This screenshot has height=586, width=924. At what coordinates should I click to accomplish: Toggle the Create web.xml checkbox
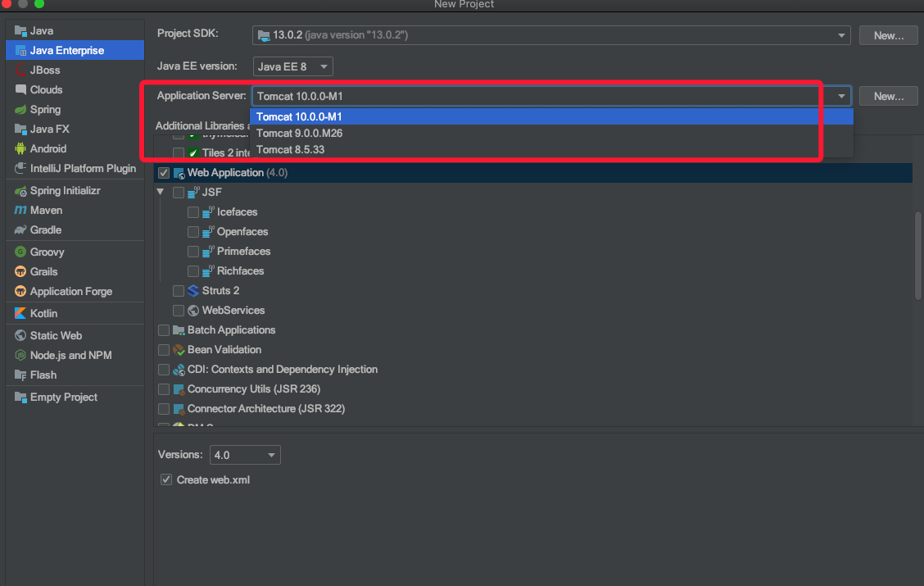(x=166, y=480)
